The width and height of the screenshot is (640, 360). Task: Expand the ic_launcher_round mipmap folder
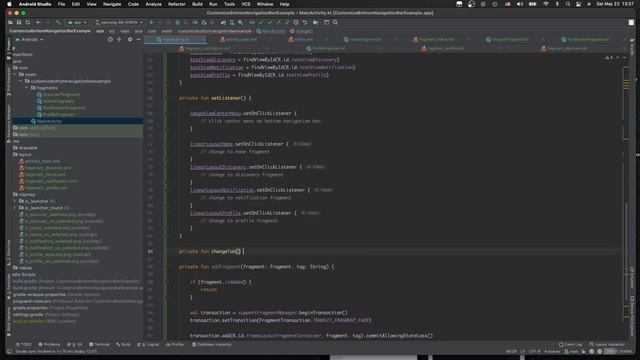tap(15, 208)
